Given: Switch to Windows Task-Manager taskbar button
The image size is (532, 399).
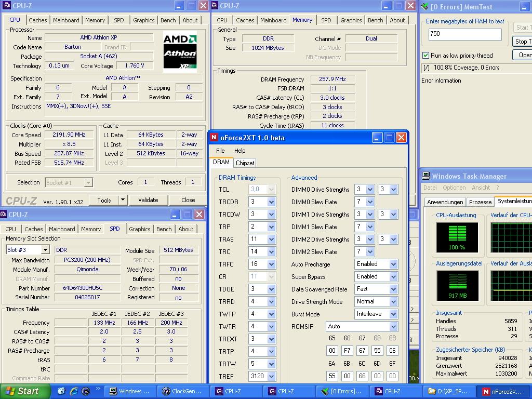Looking at the screenshot, I should [130, 391].
